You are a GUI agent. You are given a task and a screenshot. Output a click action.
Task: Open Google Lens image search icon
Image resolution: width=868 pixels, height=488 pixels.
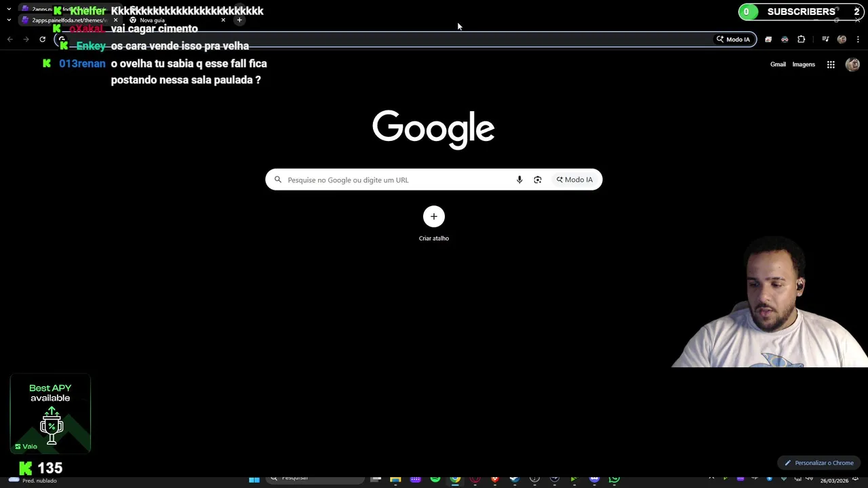(538, 180)
